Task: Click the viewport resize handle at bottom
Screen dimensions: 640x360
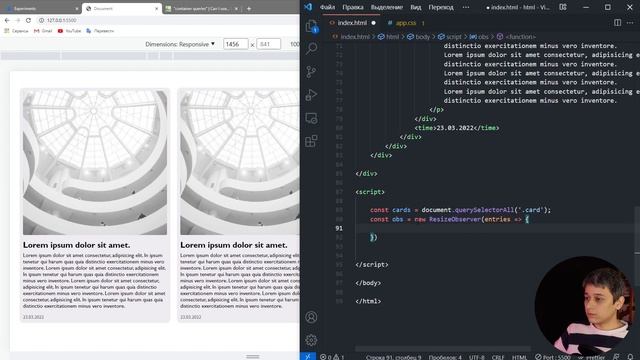Action: [x=253, y=356]
